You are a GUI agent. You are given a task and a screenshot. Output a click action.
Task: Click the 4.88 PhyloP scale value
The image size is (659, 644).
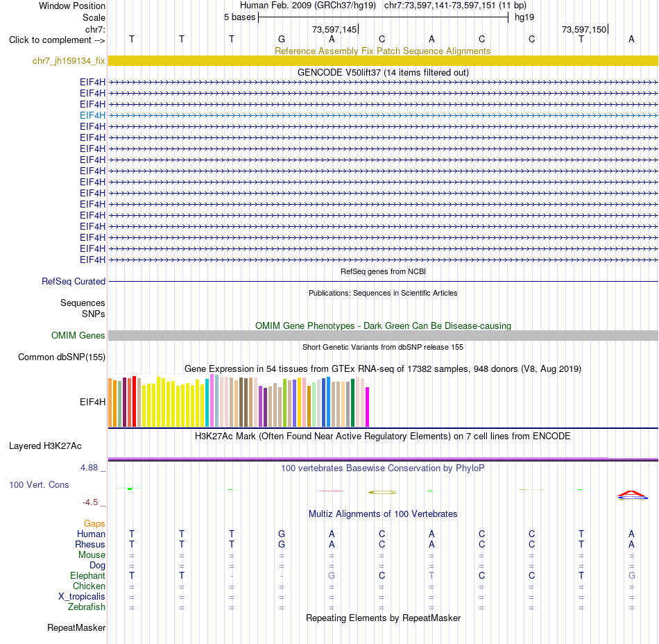pyautogui.click(x=89, y=468)
